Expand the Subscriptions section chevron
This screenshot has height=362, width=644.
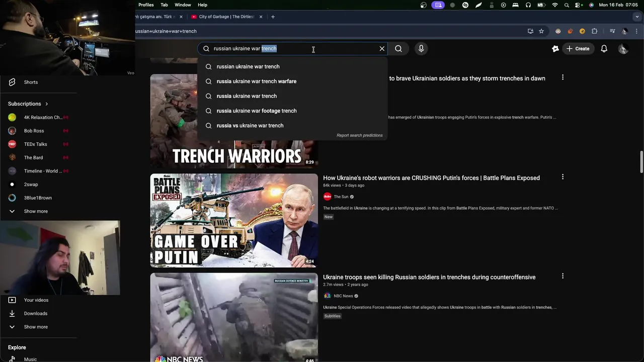tap(46, 104)
